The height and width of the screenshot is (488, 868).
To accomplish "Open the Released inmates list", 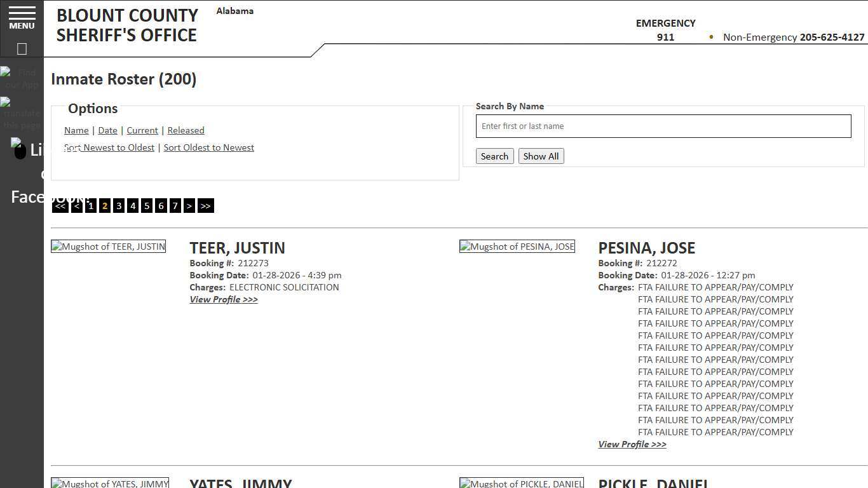I will [x=186, y=130].
